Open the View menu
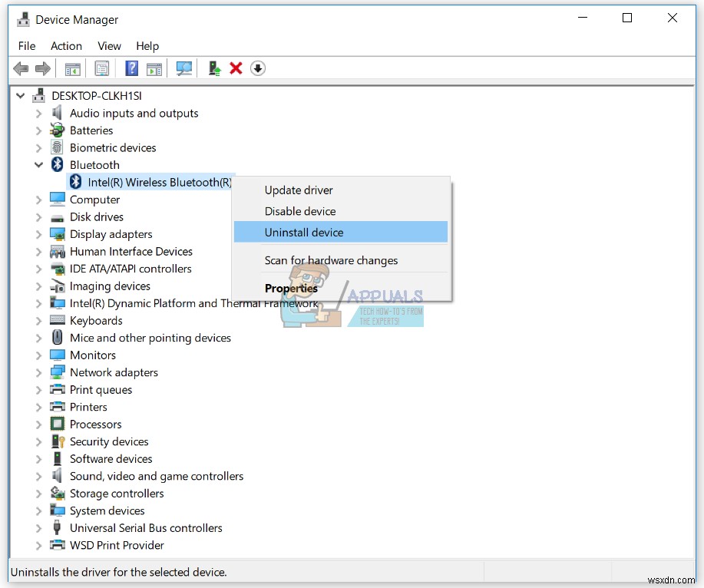Image resolution: width=704 pixels, height=588 pixels. click(108, 46)
